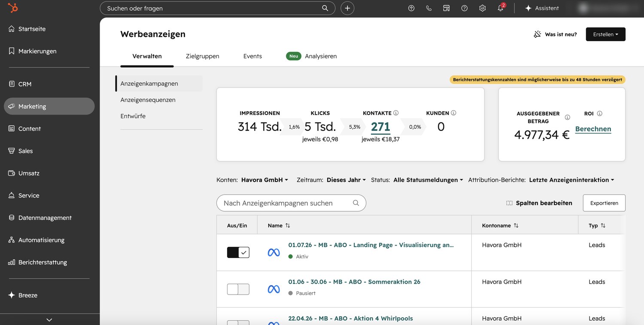Turn on the Aktion 4 Whirlpools campaign
Image resolution: width=644 pixels, height=325 pixels.
[x=238, y=322]
